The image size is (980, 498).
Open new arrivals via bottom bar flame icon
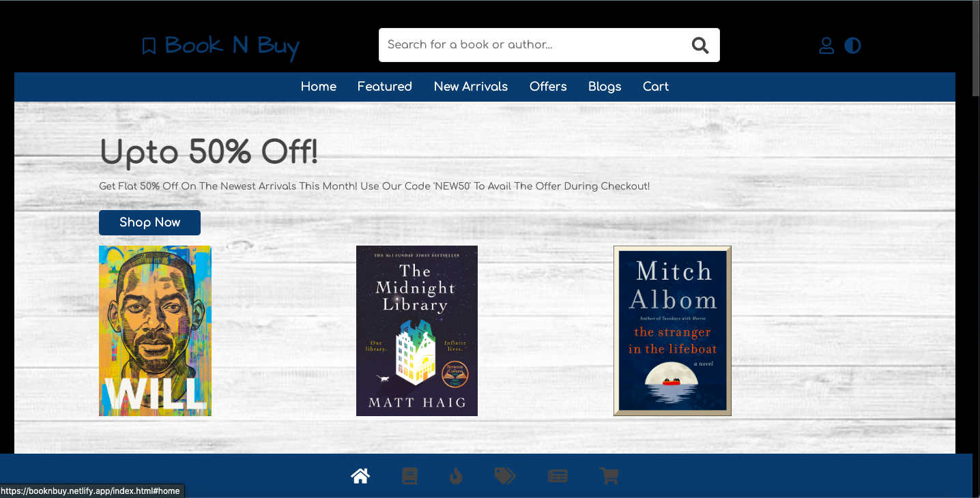point(456,475)
